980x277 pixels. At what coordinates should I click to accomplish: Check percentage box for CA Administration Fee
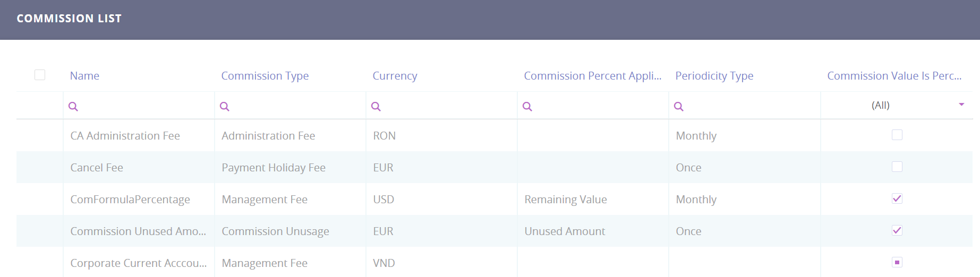point(897,135)
